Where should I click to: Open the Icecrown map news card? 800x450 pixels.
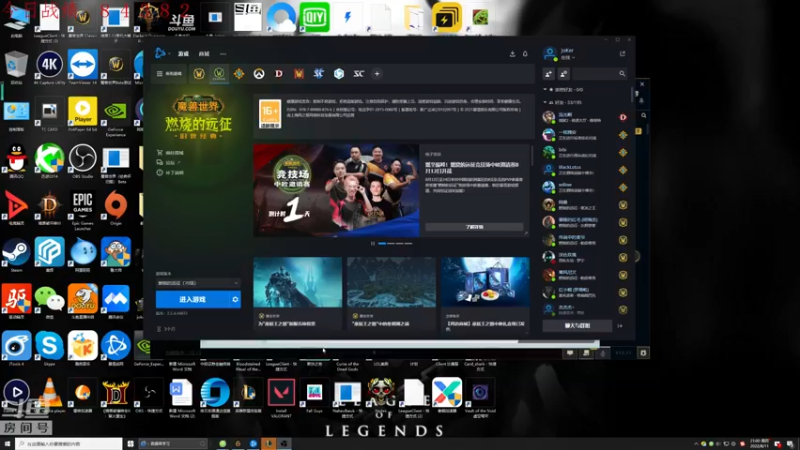click(x=391, y=293)
